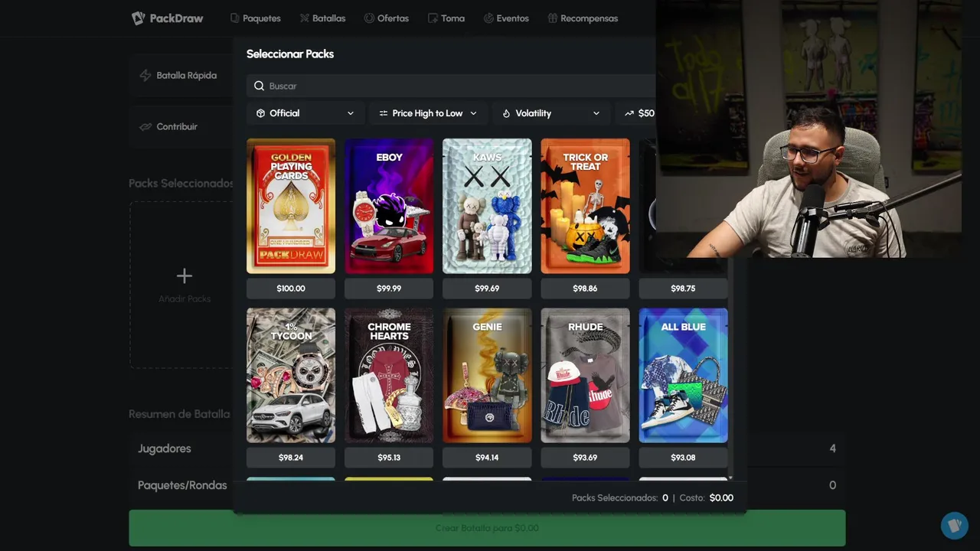980x551 pixels.
Task: Click the Batalla Rápida lightning icon
Action: coord(145,76)
